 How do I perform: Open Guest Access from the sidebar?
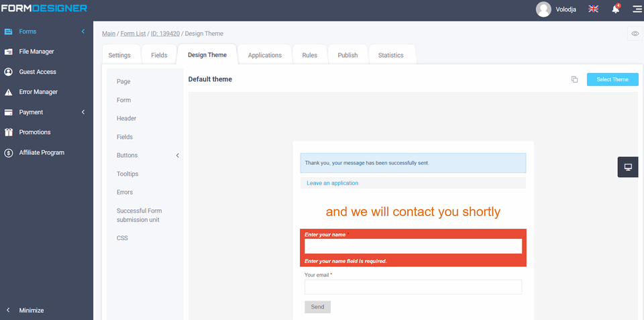click(38, 72)
